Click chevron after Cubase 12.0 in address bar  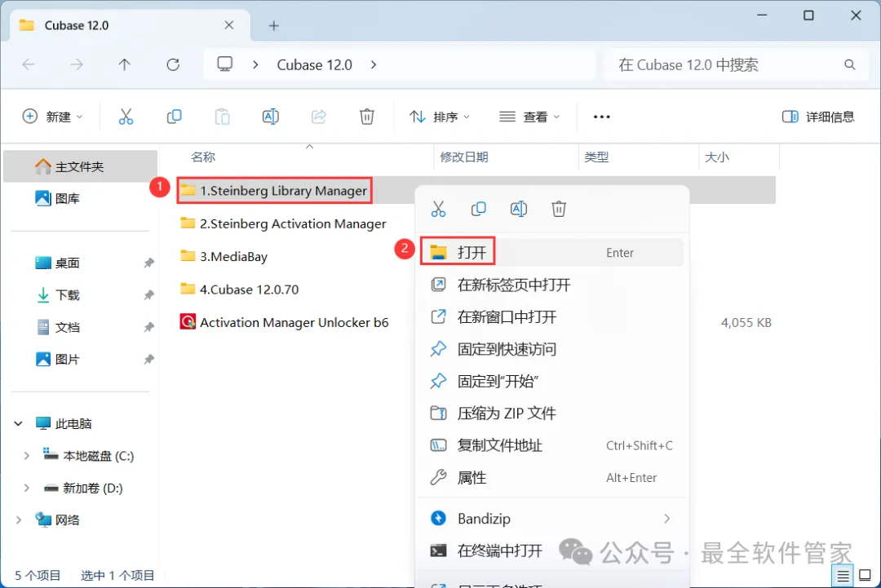point(374,65)
